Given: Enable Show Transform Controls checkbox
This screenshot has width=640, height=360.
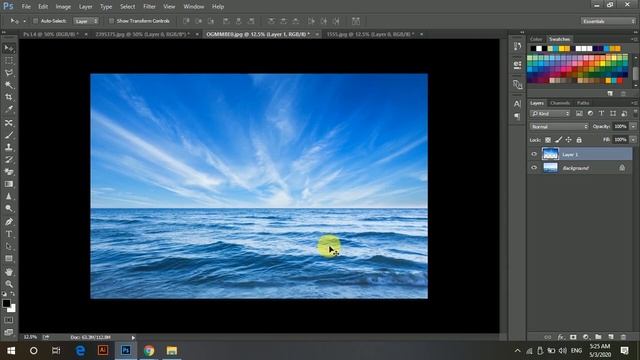Looking at the screenshot, I should point(111,21).
